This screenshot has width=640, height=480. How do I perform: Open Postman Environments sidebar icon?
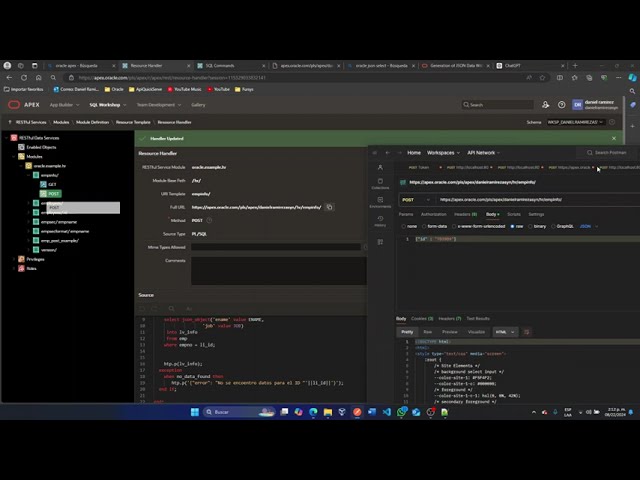coord(380,202)
